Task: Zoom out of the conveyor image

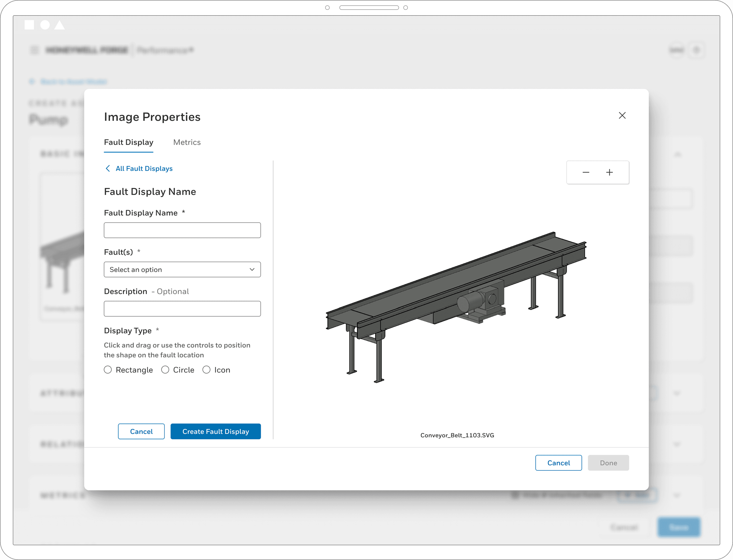Action: tap(586, 172)
